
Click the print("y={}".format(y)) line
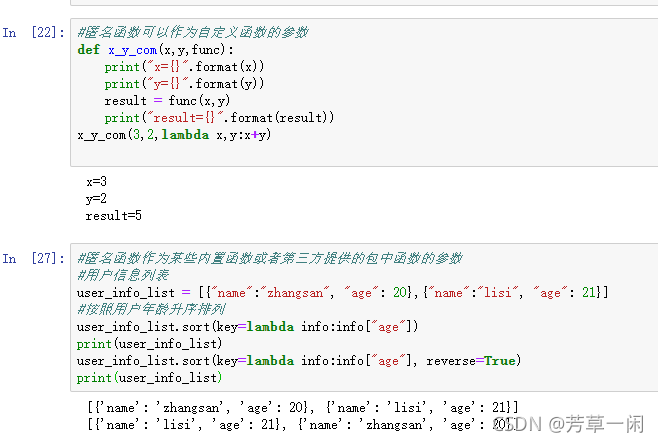point(184,84)
